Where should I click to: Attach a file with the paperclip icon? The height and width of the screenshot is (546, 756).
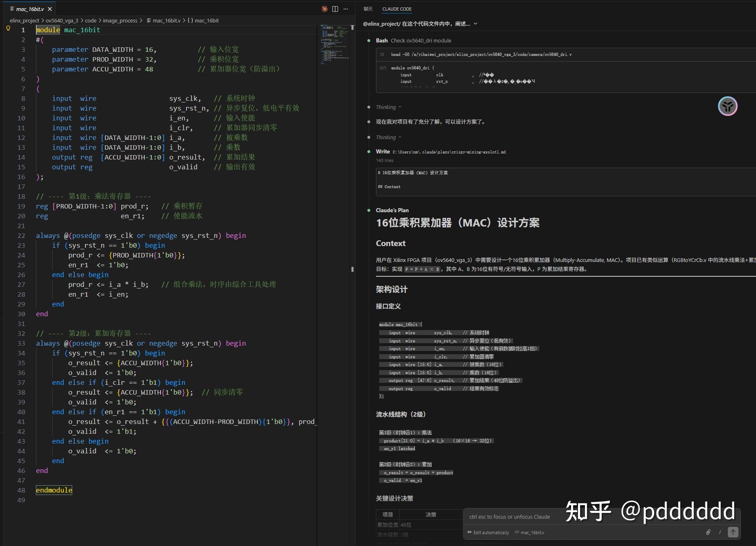(x=708, y=532)
